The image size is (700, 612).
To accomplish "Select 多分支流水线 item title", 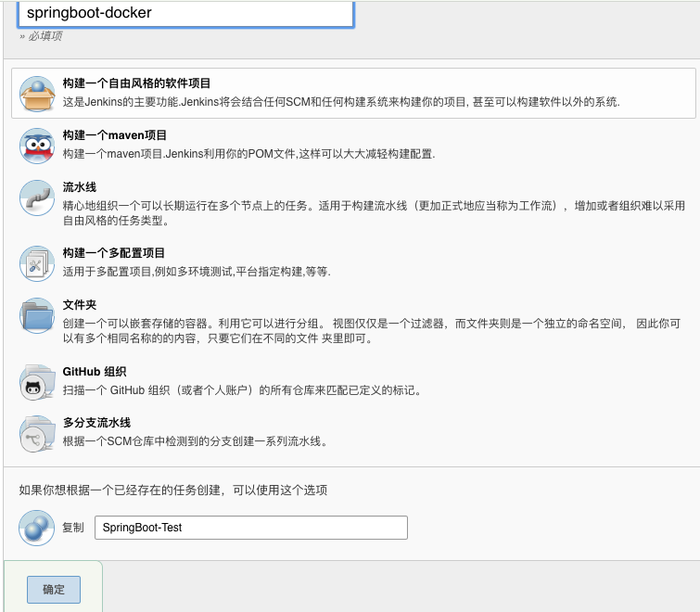I will [96, 423].
